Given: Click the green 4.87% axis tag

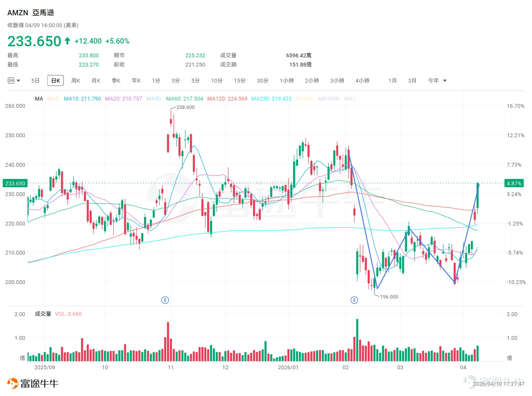Looking at the screenshot, I should click(x=514, y=183).
